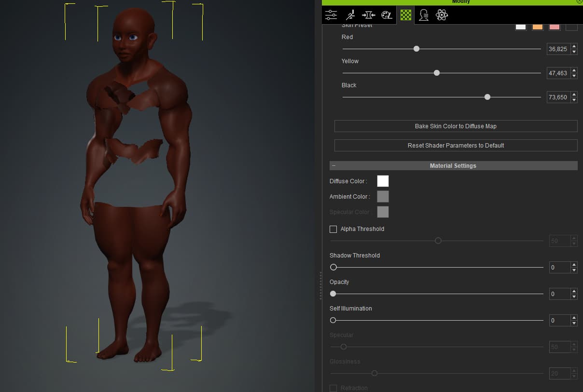Increase Red value with up arrow

click(x=574, y=46)
